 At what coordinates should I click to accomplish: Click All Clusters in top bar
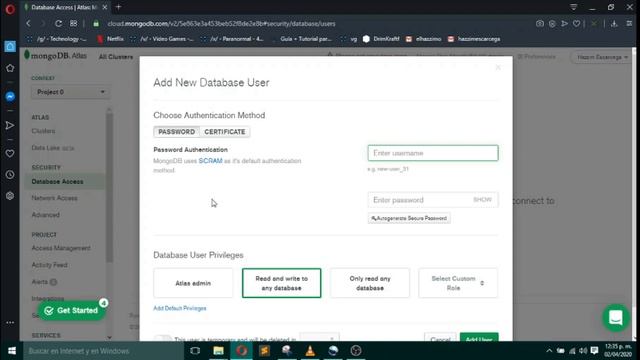(x=116, y=57)
